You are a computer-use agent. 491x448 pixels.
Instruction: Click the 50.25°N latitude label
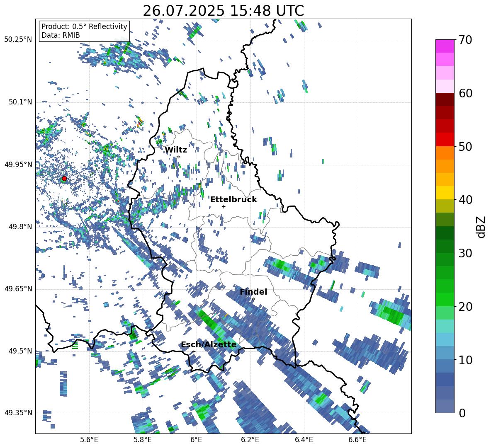18,40
